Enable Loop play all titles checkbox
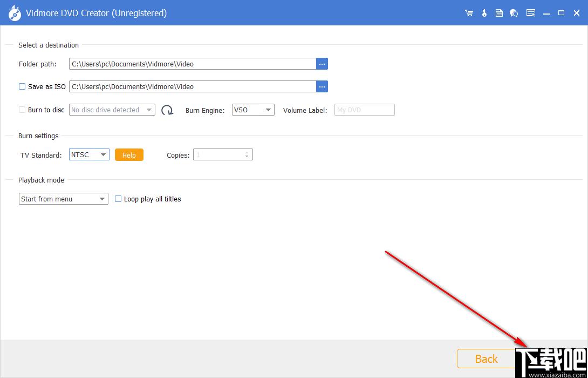Screen dimensions: 588x378 pyautogui.click(x=118, y=199)
